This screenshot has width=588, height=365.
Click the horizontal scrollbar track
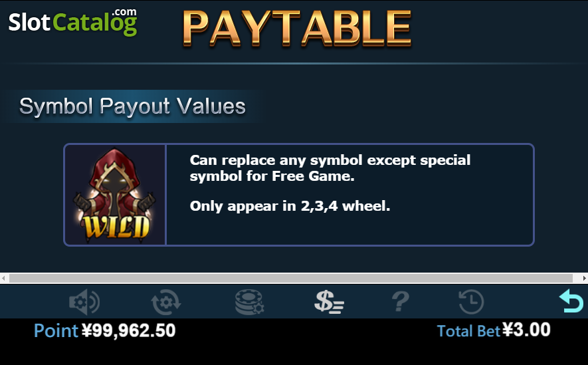291,279
